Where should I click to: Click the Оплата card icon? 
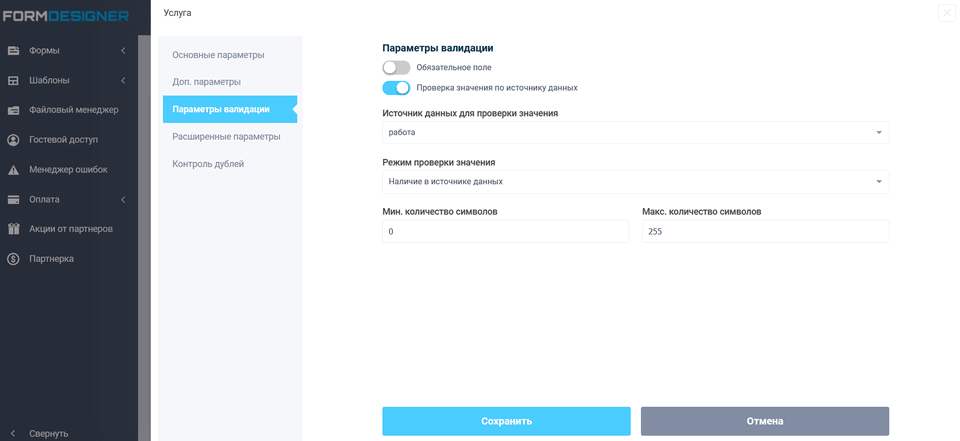tap(14, 199)
